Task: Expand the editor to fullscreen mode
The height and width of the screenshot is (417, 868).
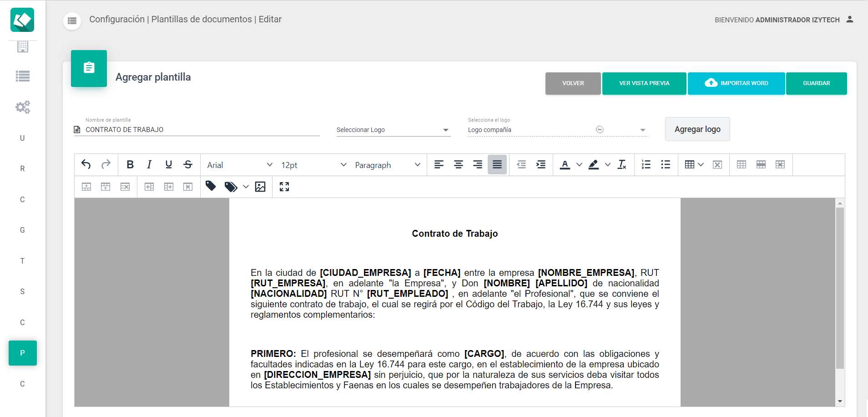Action: [284, 187]
